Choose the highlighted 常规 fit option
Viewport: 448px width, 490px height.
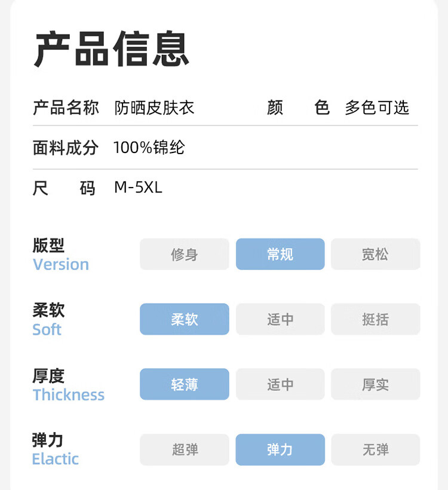point(280,254)
